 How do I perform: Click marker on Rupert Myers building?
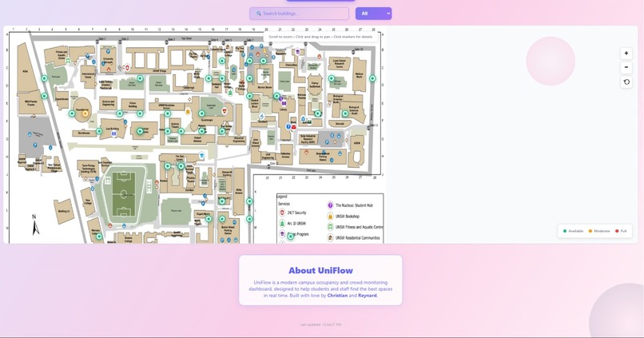(x=209, y=219)
